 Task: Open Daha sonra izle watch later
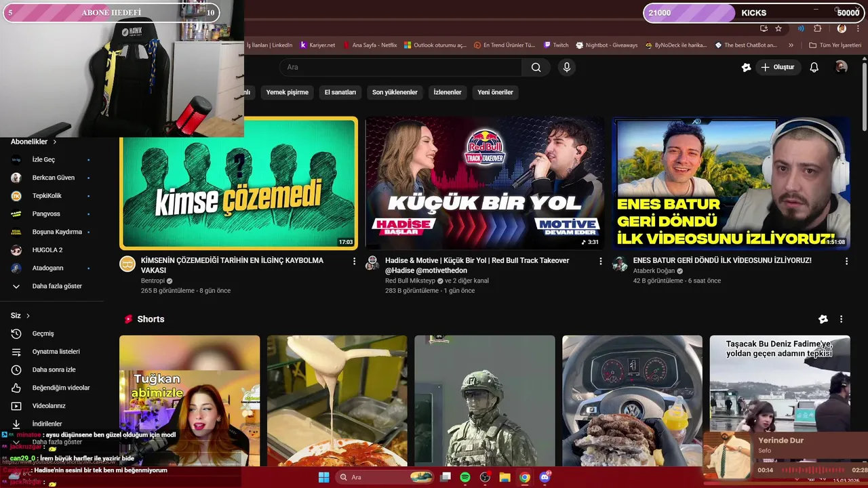(52, 370)
